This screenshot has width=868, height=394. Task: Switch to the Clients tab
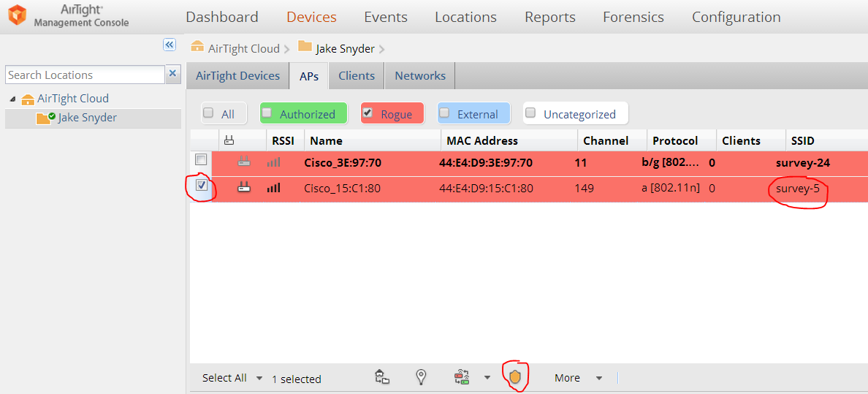click(357, 75)
